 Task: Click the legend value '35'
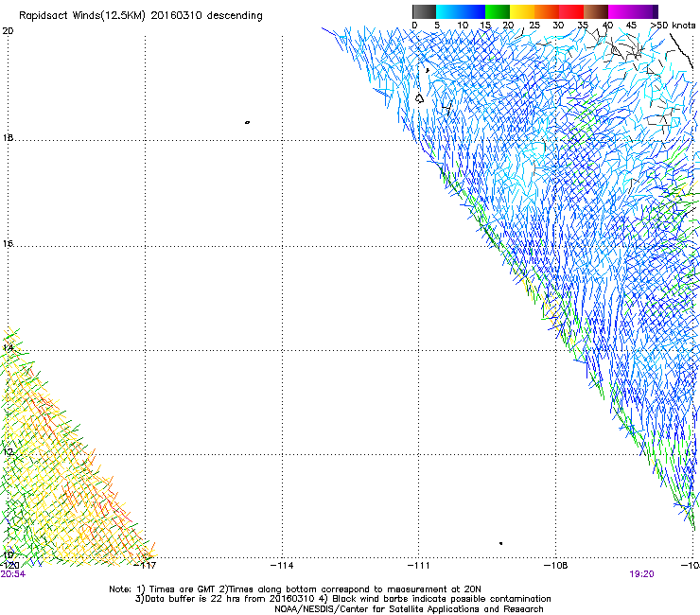(583, 26)
